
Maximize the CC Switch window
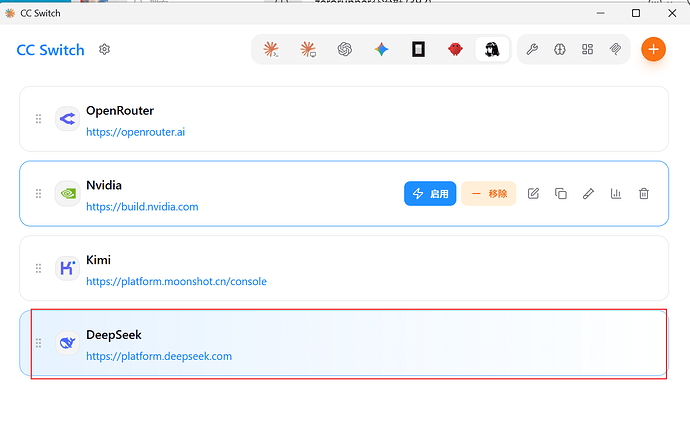point(636,13)
